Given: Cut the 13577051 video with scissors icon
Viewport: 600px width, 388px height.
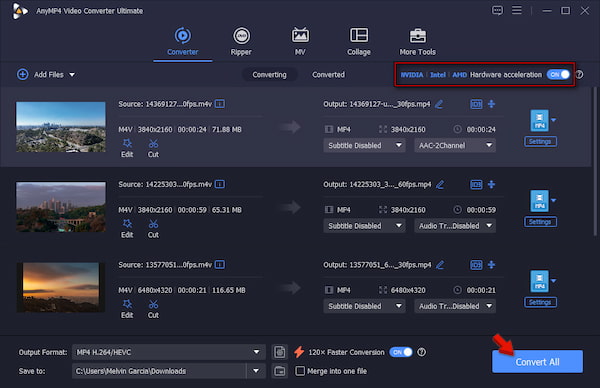Looking at the screenshot, I should 153,309.
